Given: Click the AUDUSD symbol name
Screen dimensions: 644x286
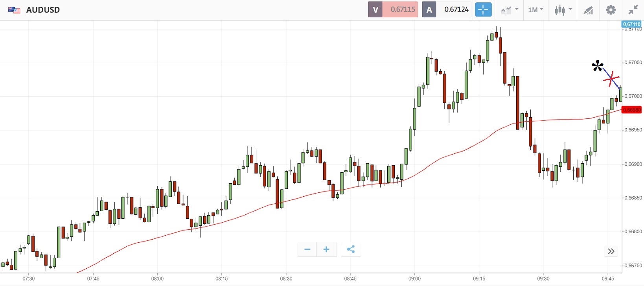Looking at the screenshot, I should [x=43, y=10].
